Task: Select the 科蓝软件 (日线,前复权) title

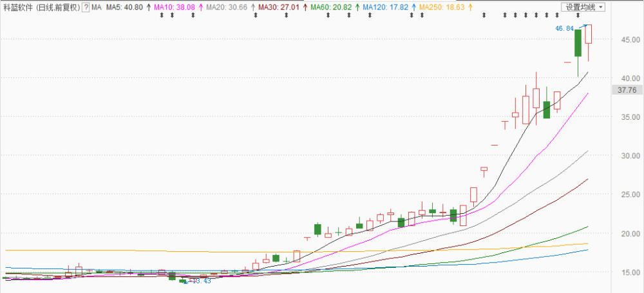Action: (x=41, y=7)
